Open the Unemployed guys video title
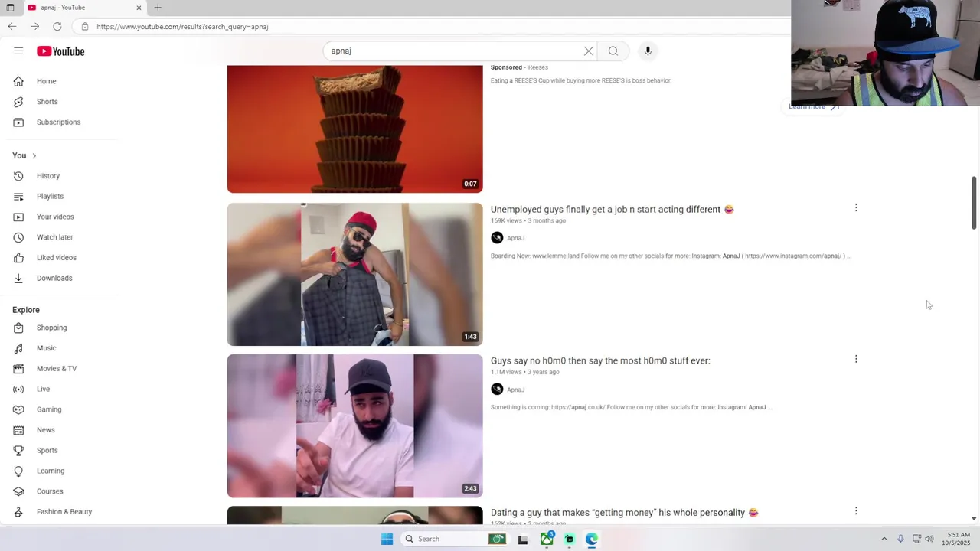 click(x=612, y=210)
